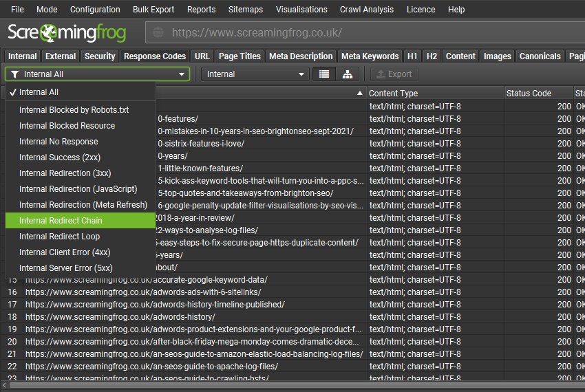
Task: Open the Mode menu
Action: 47,10
